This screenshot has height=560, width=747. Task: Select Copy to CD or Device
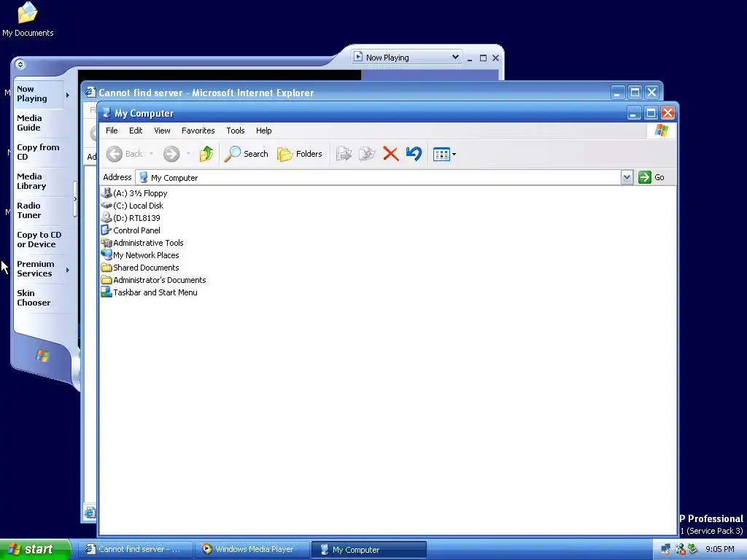(x=39, y=239)
